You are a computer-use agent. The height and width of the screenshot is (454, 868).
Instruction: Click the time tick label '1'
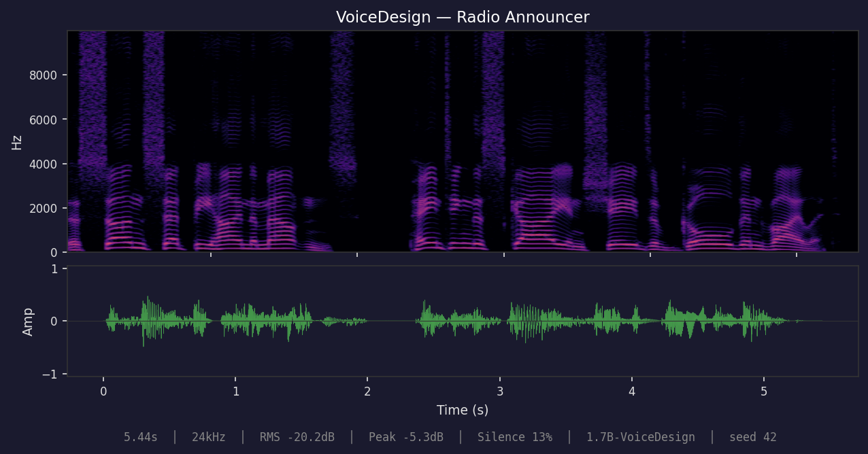coord(235,391)
